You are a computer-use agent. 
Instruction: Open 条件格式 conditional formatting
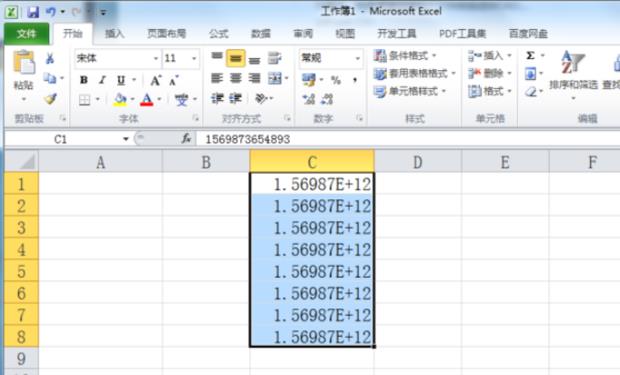click(405, 56)
